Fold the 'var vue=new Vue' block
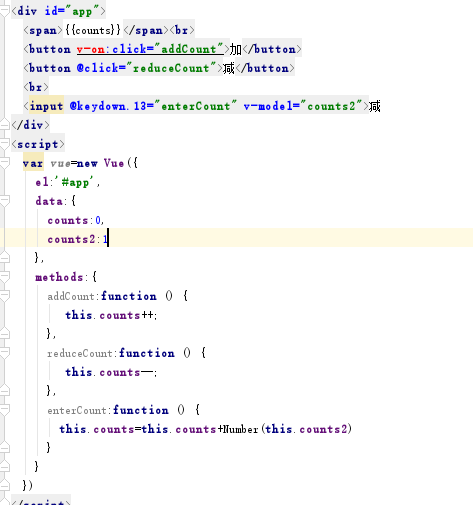 click(x=4, y=163)
